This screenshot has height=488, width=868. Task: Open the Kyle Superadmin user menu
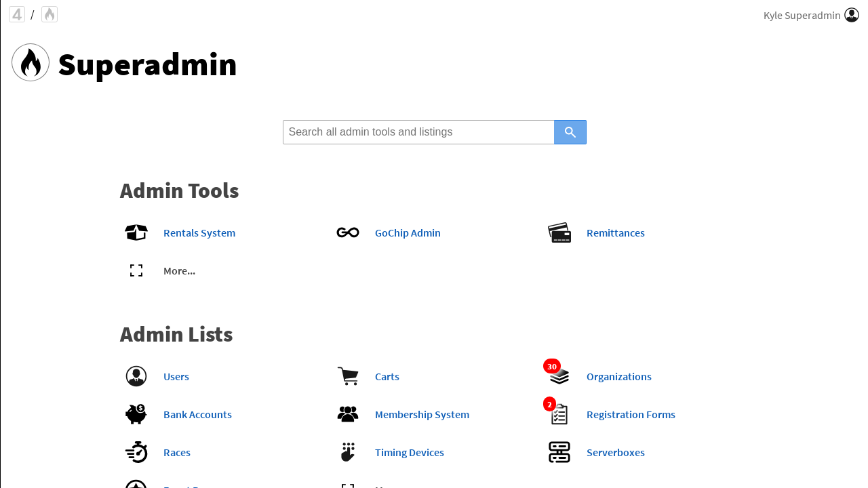click(811, 15)
